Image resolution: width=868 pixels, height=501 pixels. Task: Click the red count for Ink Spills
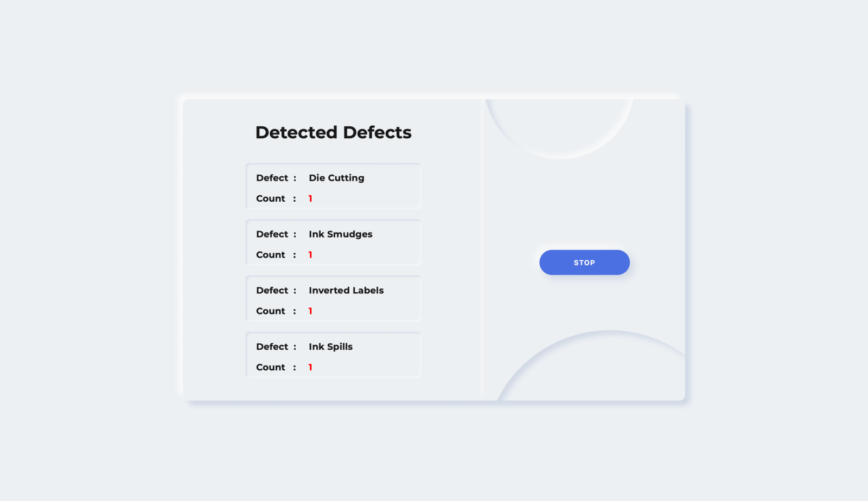coord(310,368)
